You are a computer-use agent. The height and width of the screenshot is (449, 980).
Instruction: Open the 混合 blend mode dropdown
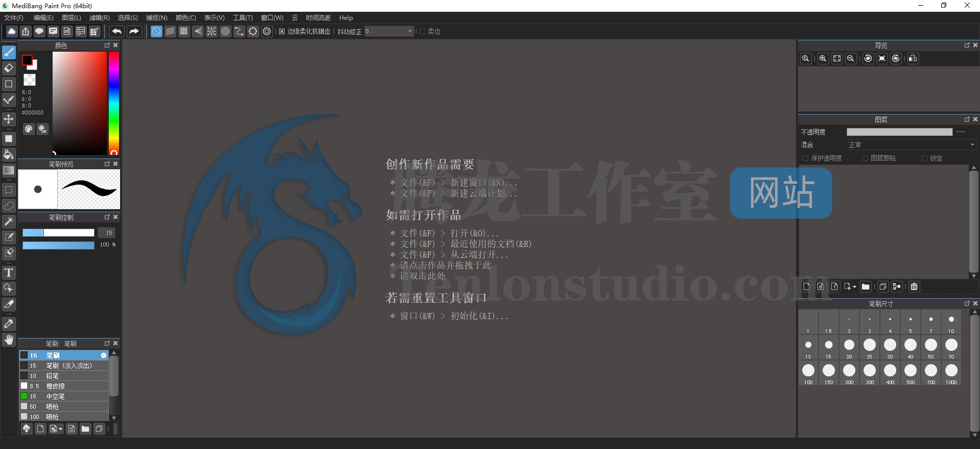pos(912,145)
